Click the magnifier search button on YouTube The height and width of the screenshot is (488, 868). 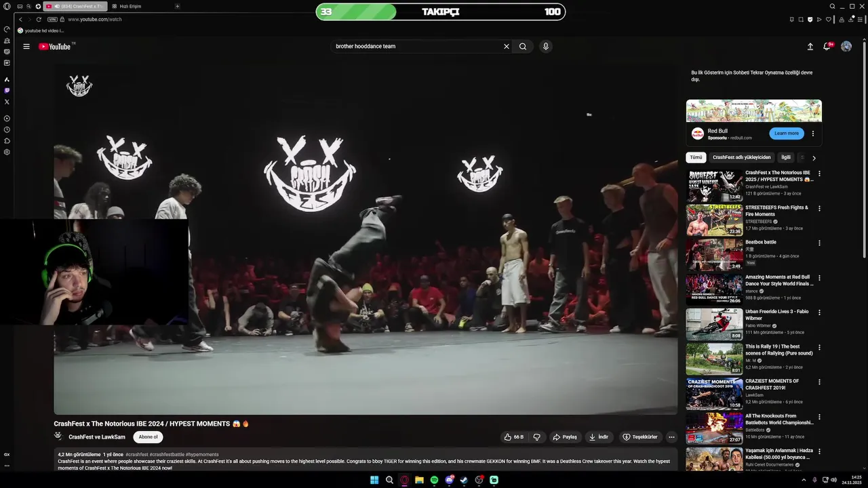coord(523,46)
